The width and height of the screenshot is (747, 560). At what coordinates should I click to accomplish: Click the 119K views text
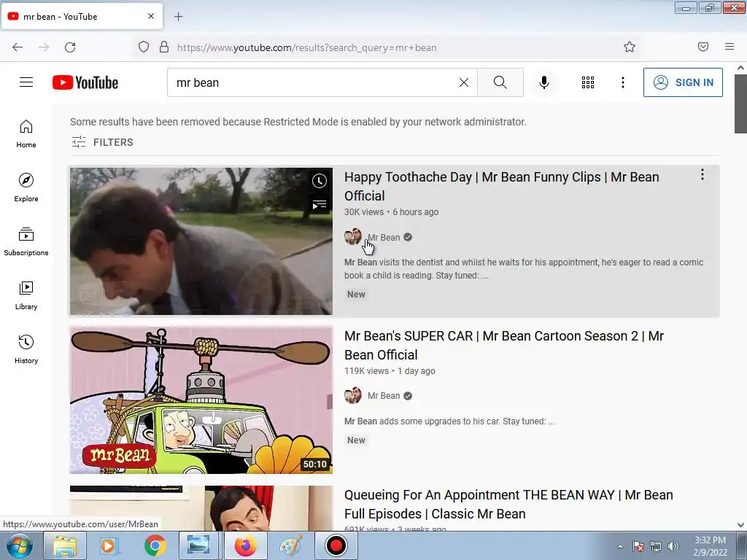click(x=366, y=371)
